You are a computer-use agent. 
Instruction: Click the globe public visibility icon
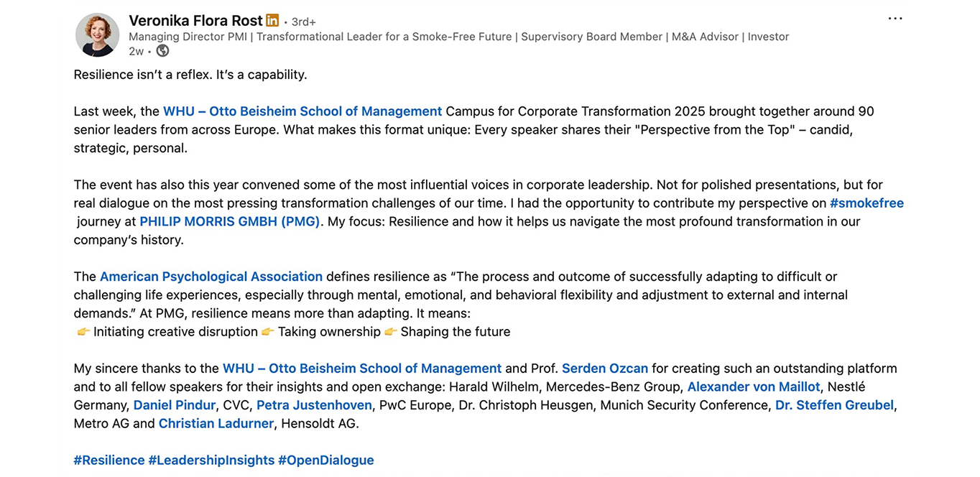[162, 51]
